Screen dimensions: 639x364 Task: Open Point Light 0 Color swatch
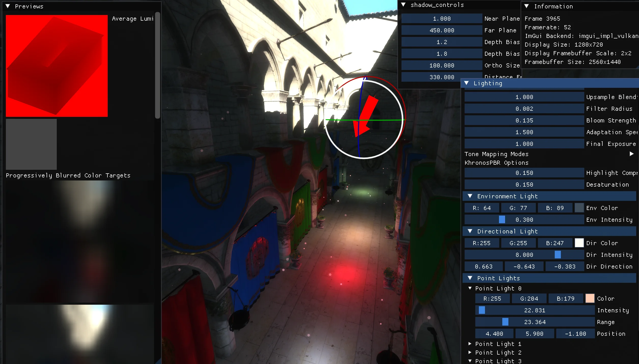tap(590, 298)
